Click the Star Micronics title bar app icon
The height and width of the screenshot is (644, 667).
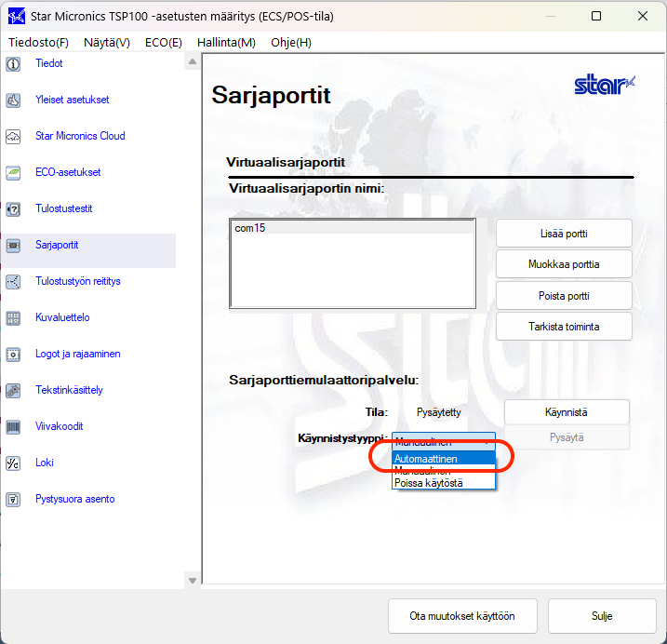click(x=17, y=17)
